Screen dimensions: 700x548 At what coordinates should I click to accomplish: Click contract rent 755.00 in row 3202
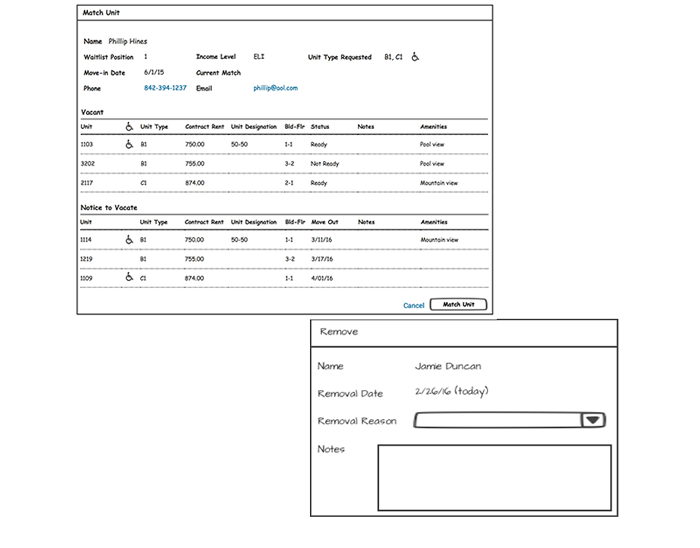(195, 164)
